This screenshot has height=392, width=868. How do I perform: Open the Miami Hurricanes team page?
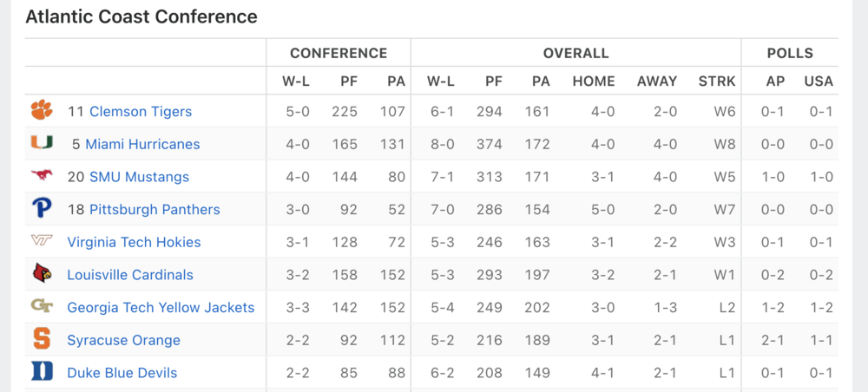[x=142, y=144]
